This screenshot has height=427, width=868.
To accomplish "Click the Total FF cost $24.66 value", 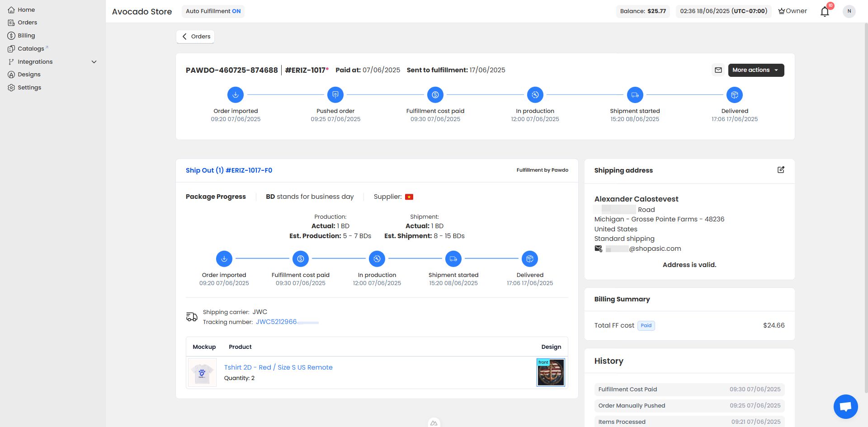I will click(774, 325).
